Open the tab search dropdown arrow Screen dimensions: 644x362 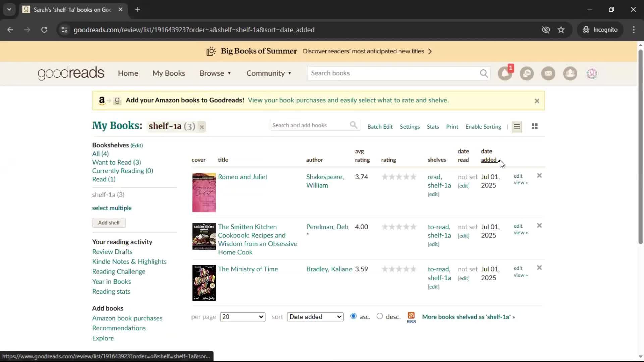click(x=9, y=10)
